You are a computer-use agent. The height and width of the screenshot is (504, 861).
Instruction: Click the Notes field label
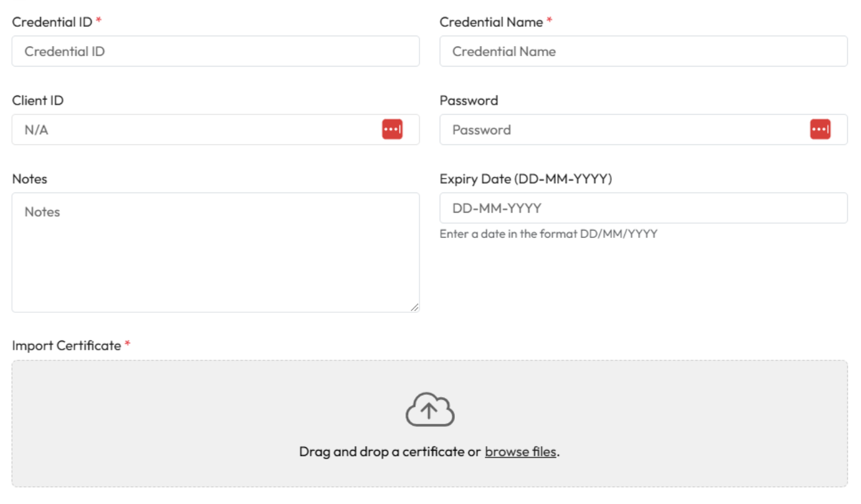(30, 179)
